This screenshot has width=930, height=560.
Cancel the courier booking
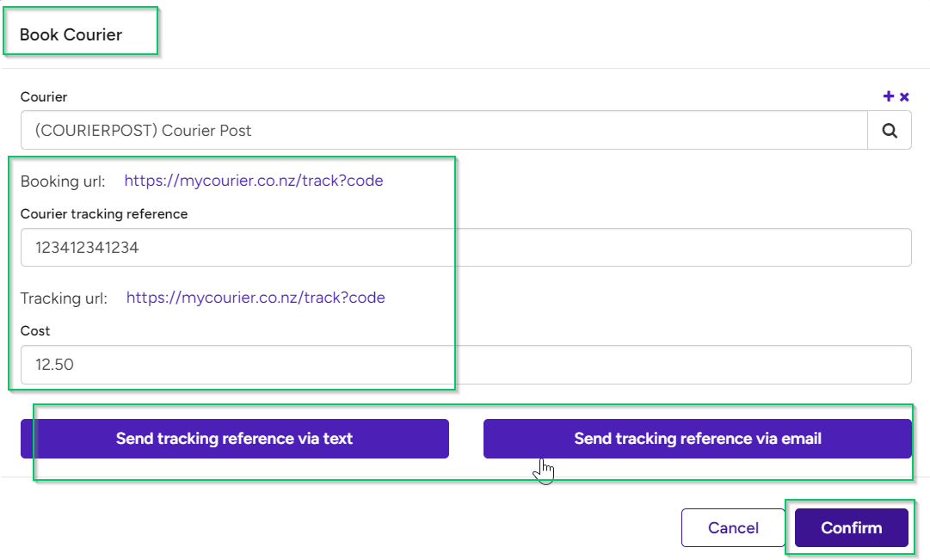click(733, 527)
